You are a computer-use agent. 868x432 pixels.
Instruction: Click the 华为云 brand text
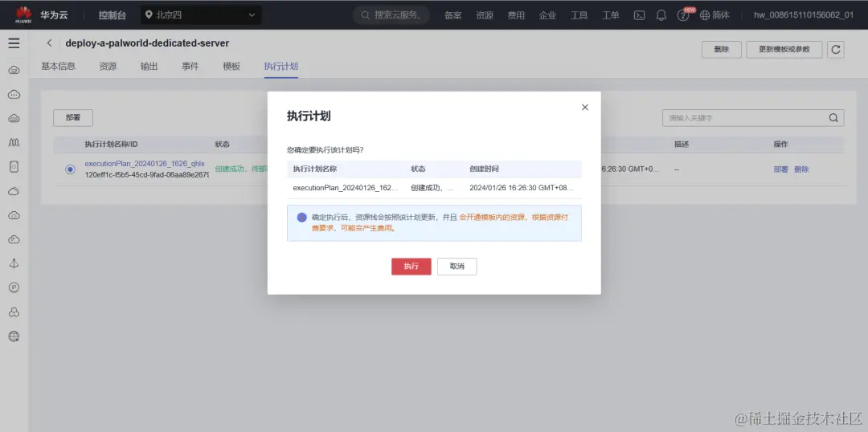click(54, 15)
